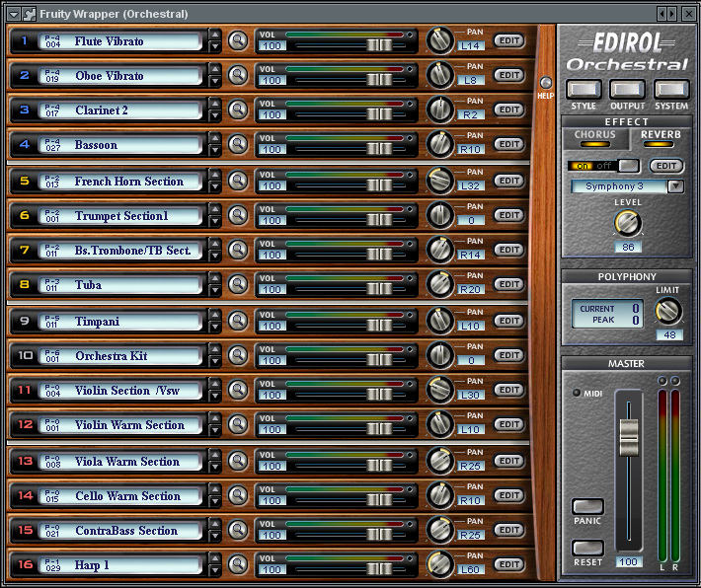Screen dimensions: 701x588
Task: Click the up arrow beside Violin Warm Section
Action: (x=215, y=418)
